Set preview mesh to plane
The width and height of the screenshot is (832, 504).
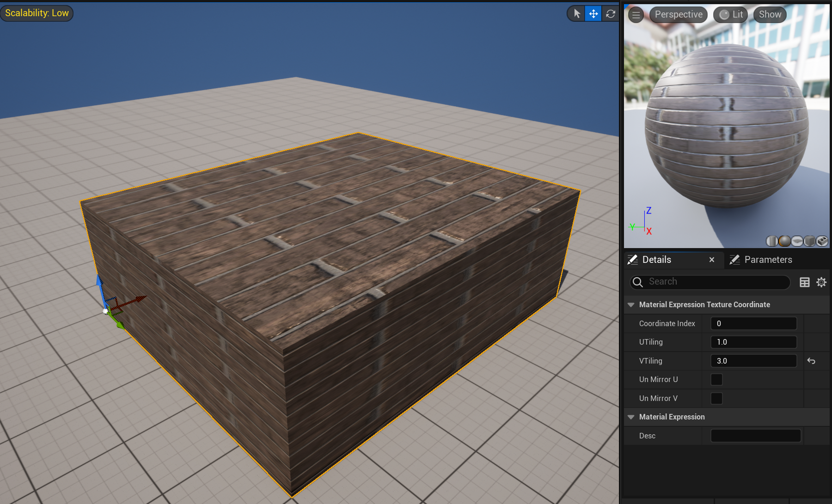click(797, 241)
